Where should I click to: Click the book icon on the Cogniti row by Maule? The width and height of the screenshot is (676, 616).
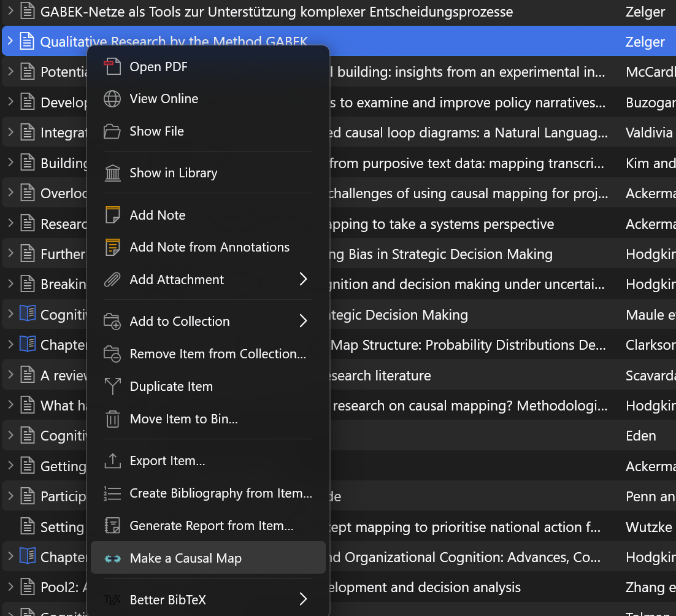[28, 314]
